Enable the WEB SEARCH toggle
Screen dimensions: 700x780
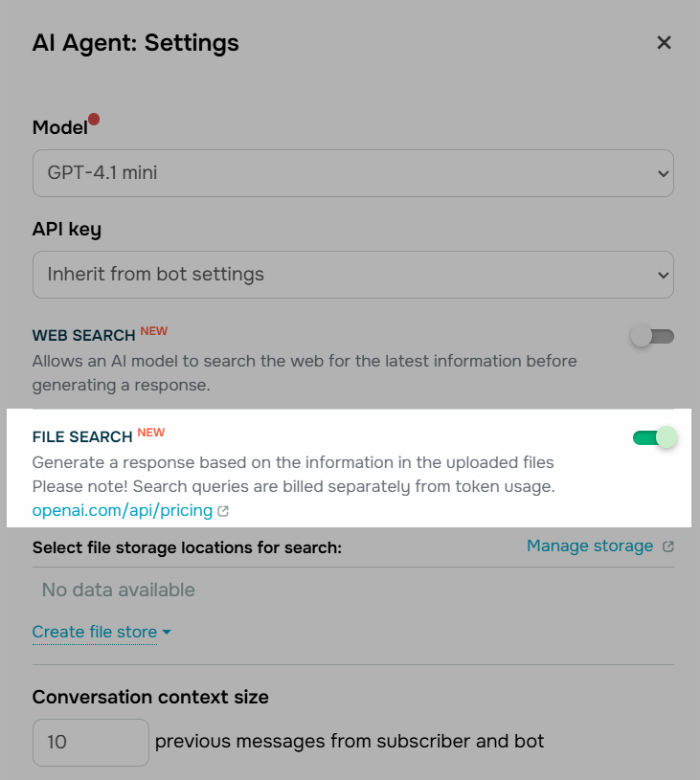click(651, 336)
